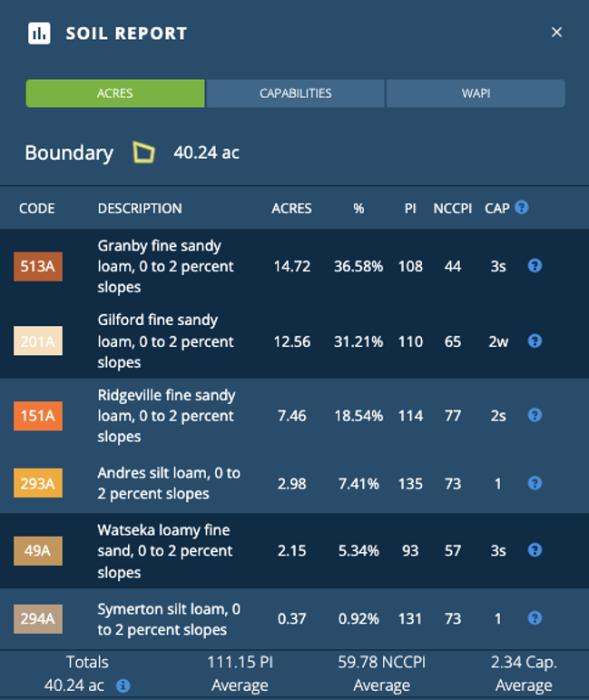Click the Soil Report chart icon
Viewport: 589px width, 700px height.
(x=39, y=35)
